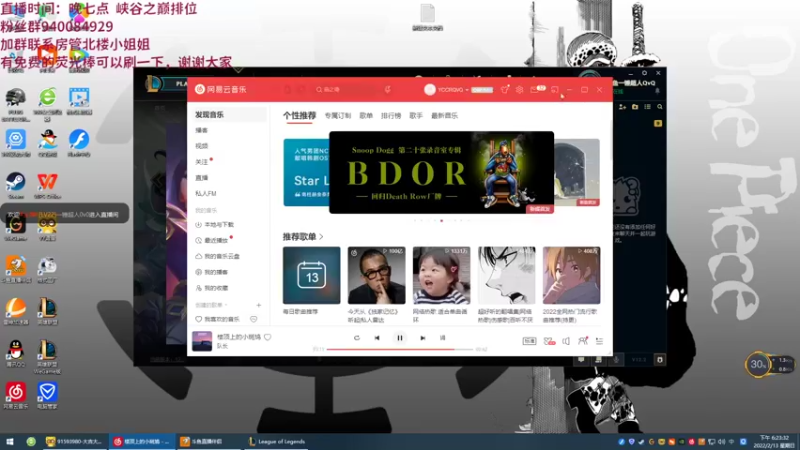Toggle the loop/repeat mode button

coord(357,338)
